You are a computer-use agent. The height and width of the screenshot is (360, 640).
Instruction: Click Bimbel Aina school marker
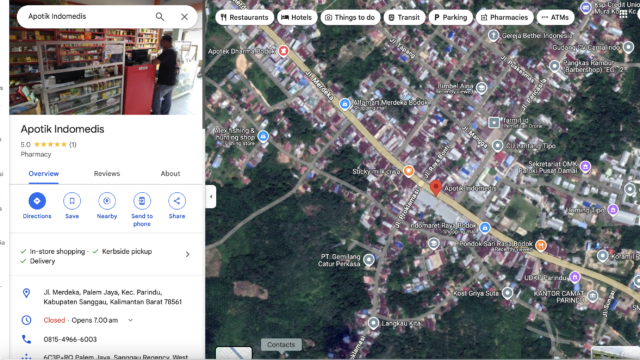[x=482, y=88]
